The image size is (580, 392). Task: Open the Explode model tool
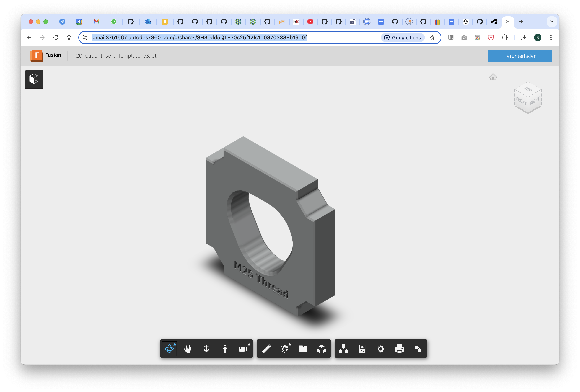[x=321, y=349]
